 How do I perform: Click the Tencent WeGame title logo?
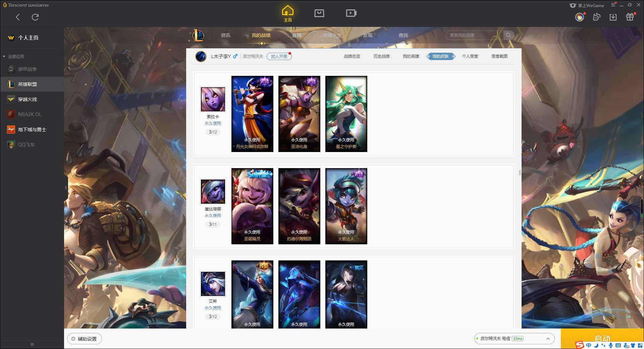pos(26,5)
